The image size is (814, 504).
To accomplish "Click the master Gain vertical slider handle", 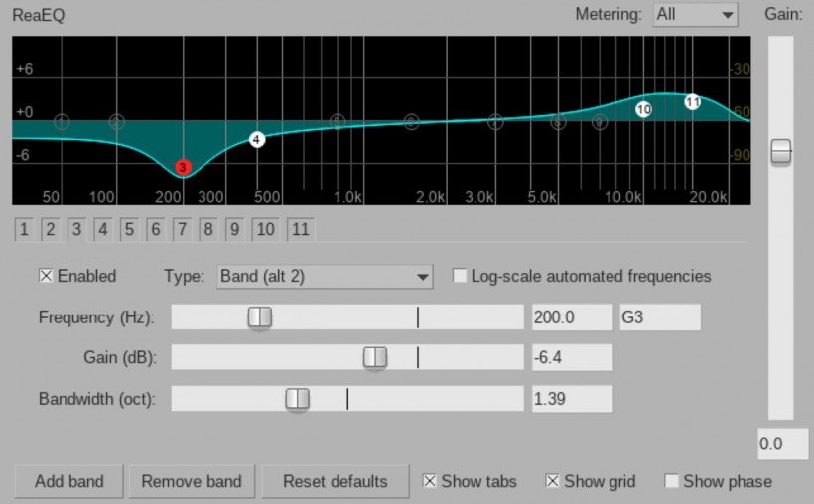I will (781, 152).
